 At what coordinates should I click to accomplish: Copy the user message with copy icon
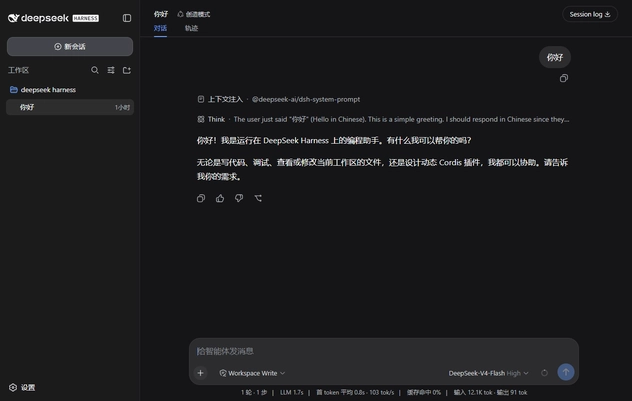[563, 78]
